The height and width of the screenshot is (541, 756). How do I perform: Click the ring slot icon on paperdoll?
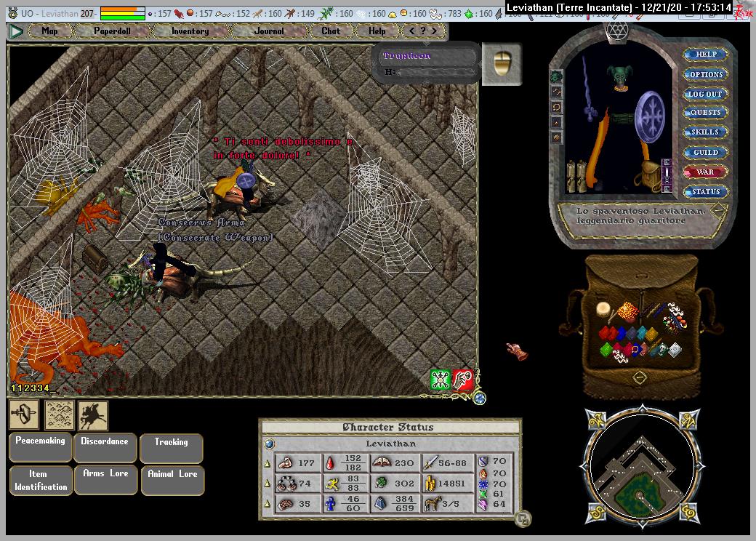click(556, 122)
